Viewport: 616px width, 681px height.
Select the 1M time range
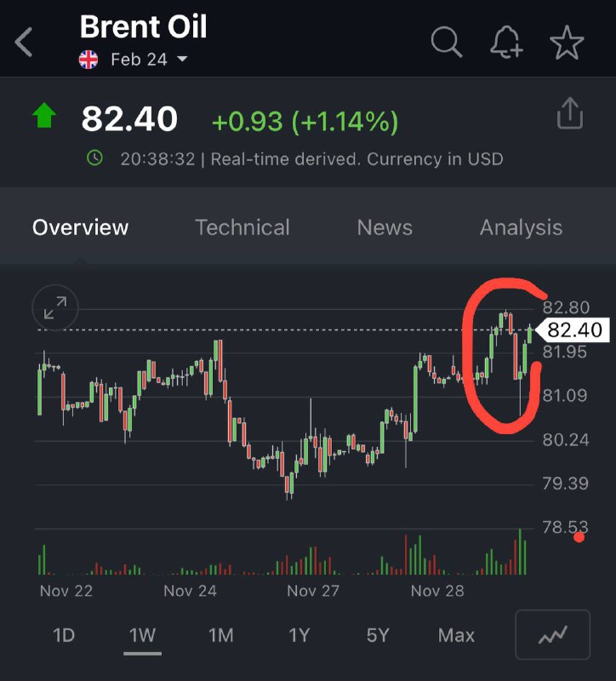pos(221,635)
